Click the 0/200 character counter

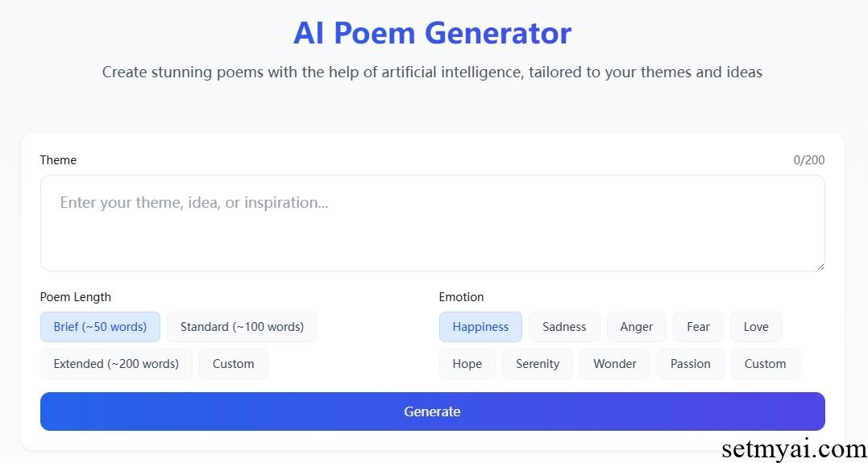(x=809, y=160)
